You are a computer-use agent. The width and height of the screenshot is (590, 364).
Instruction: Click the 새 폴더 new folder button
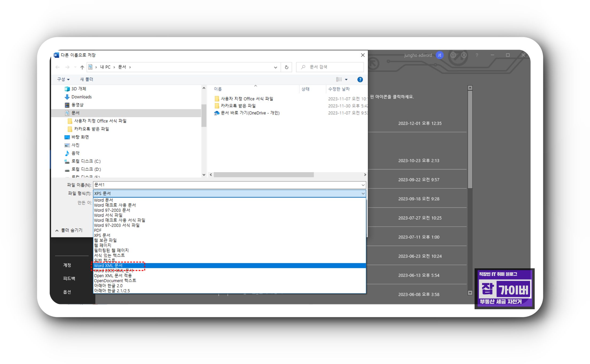tap(86, 80)
